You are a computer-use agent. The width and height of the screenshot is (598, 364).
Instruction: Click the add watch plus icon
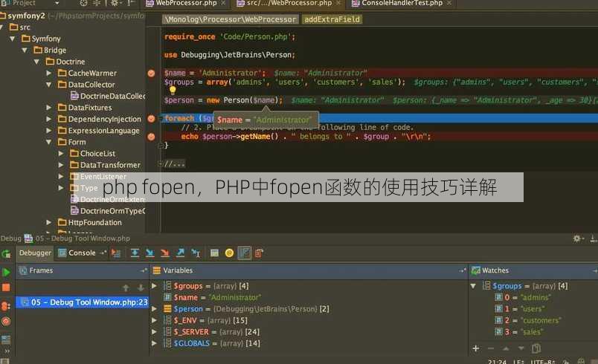475,348
